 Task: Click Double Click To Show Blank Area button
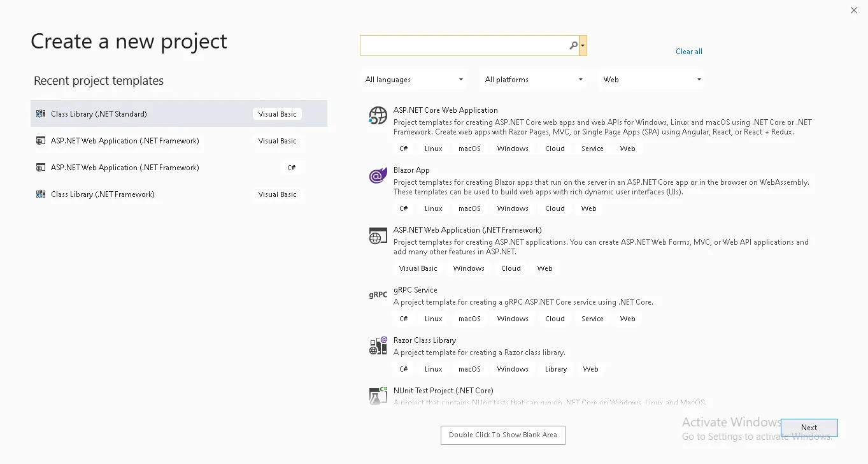503,435
